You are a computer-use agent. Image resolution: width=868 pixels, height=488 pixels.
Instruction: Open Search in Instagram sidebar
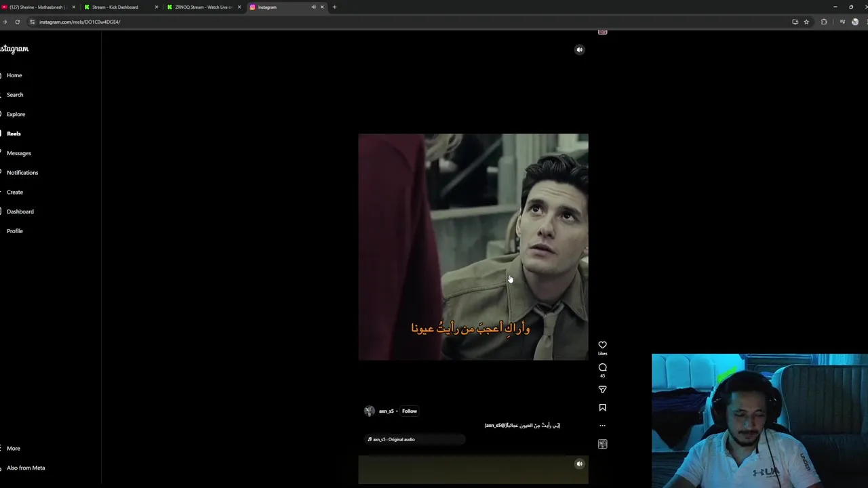(x=15, y=95)
